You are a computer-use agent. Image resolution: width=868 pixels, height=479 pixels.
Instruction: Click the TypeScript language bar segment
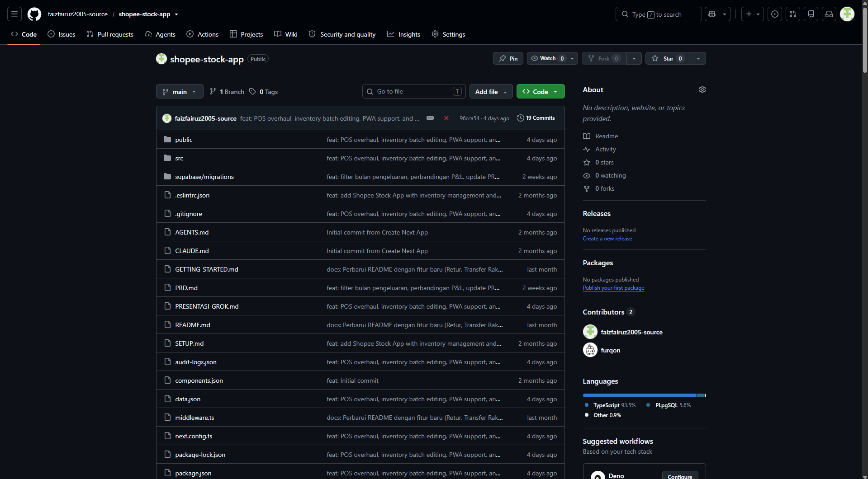pyautogui.click(x=640, y=395)
